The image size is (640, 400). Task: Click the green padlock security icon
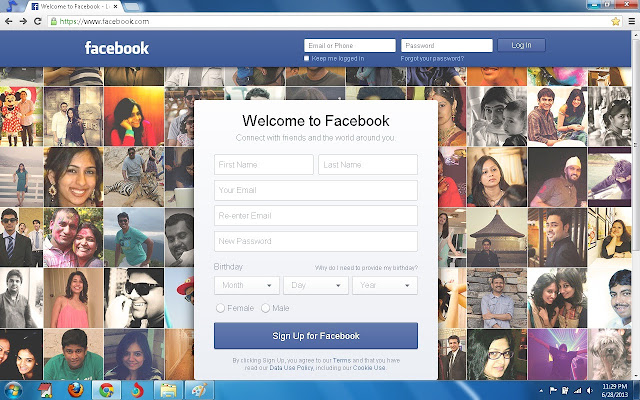point(53,21)
